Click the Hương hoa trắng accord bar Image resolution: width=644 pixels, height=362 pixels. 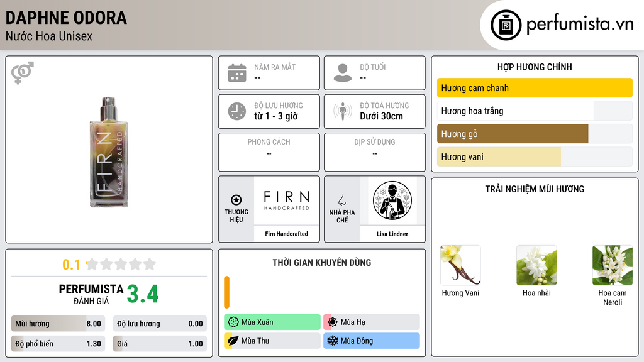pos(535,111)
